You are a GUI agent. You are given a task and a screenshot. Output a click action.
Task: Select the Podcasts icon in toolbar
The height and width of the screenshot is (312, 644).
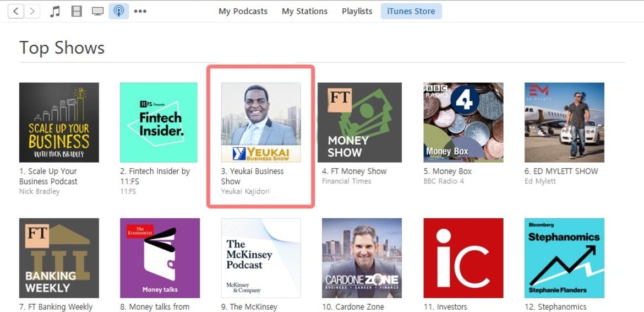click(119, 11)
